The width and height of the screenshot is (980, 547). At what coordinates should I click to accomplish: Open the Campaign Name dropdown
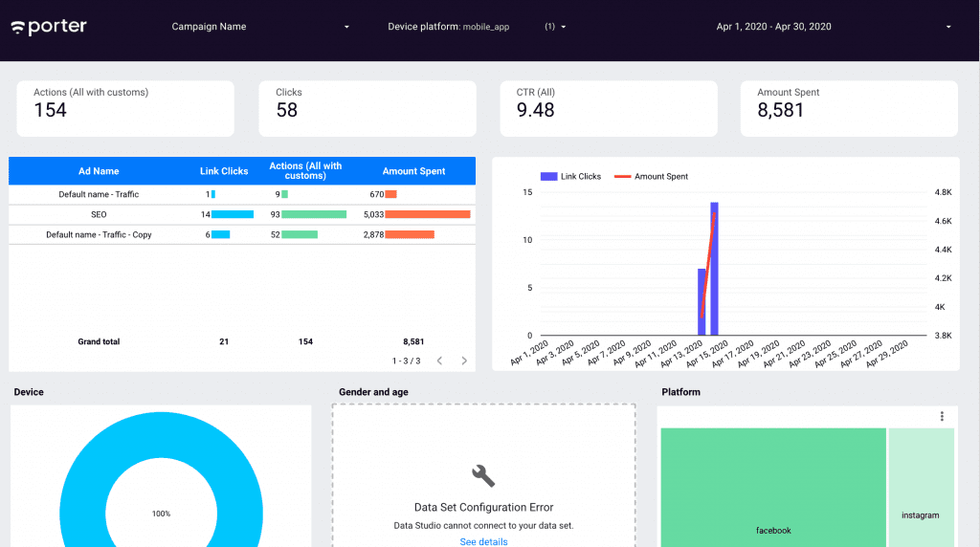(x=260, y=27)
